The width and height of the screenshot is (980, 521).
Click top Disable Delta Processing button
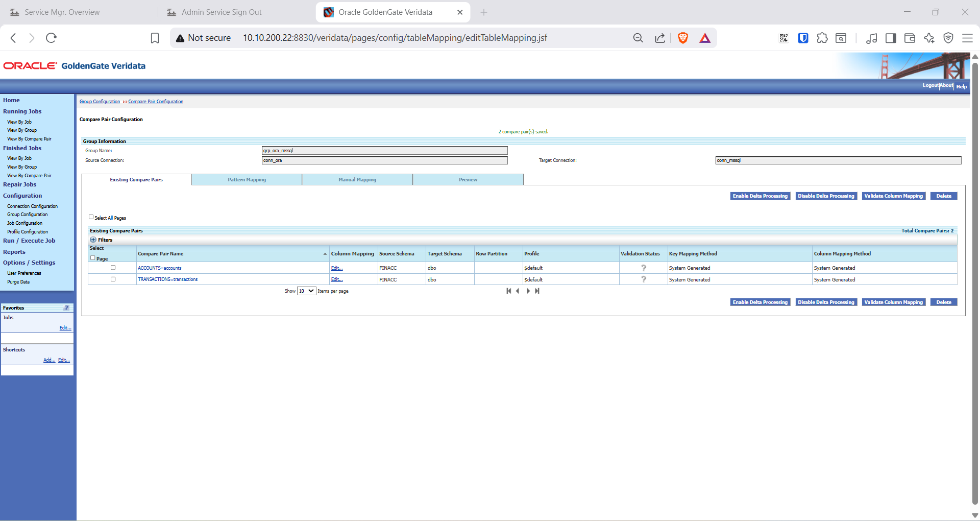(x=826, y=196)
